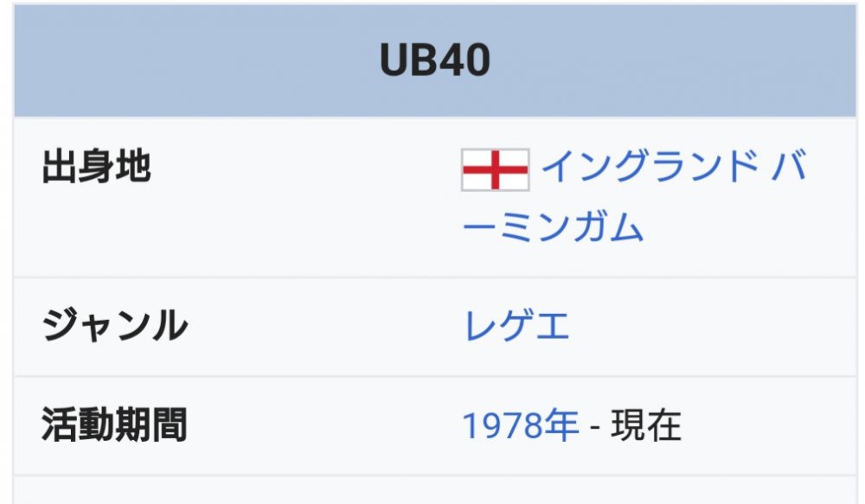
Task: Open the イングランド link
Action: (650, 166)
